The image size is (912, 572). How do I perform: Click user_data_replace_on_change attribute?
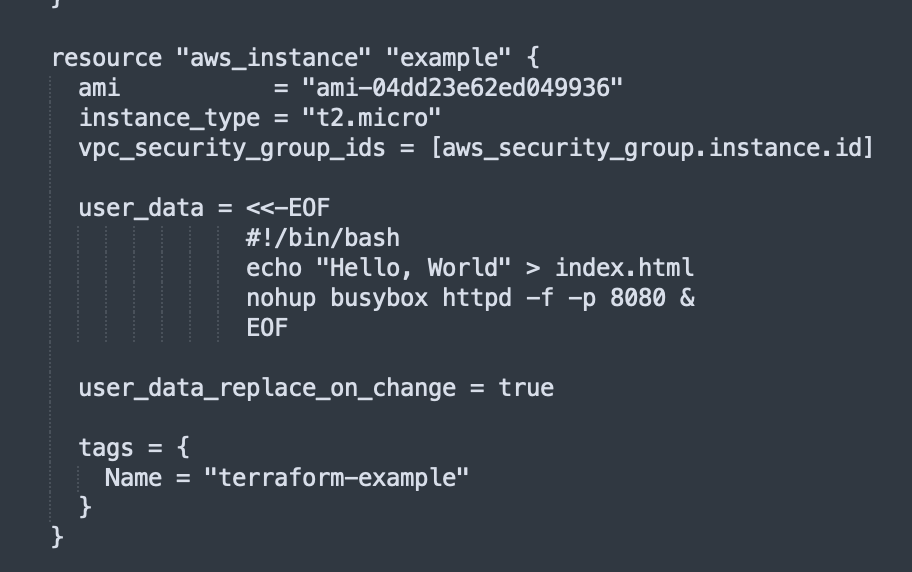tap(267, 388)
